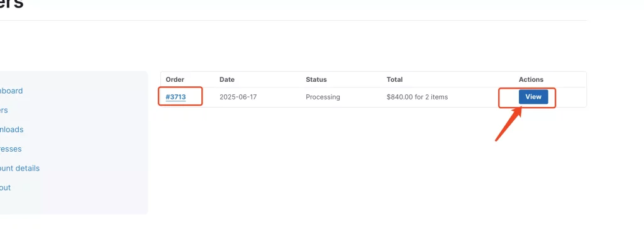Click the horizontal divider below the heading
The width and height of the screenshot is (644, 229).
click(x=293, y=20)
